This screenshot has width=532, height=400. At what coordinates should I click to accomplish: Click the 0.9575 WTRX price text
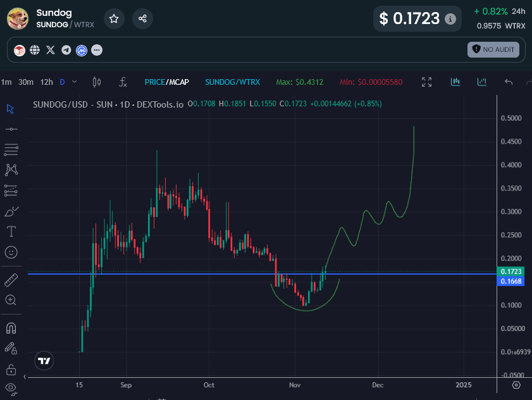tap(501, 26)
